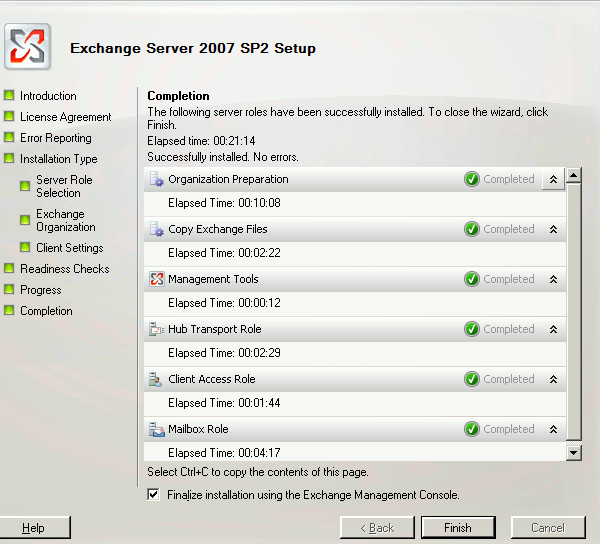Viewport: 600px width, 544px height.
Task: Click the green square beside Server Role Selection
Action: tap(25, 186)
